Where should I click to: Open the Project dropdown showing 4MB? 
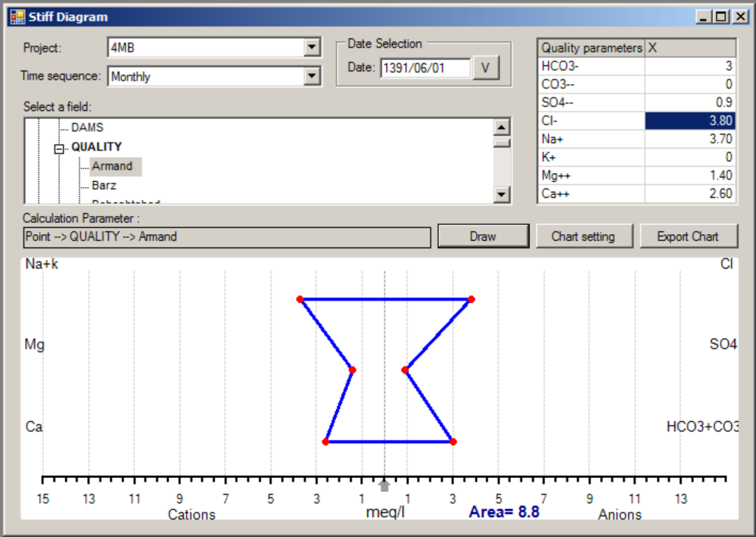[312, 48]
